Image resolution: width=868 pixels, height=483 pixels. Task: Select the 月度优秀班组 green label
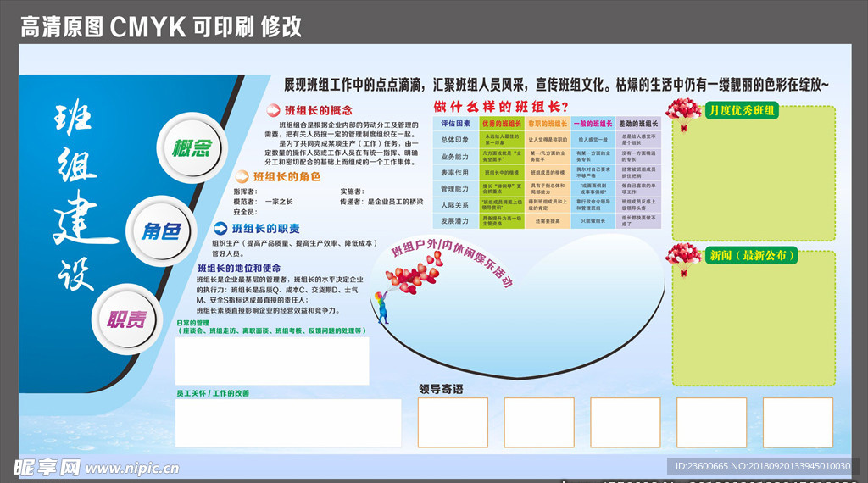(742, 110)
